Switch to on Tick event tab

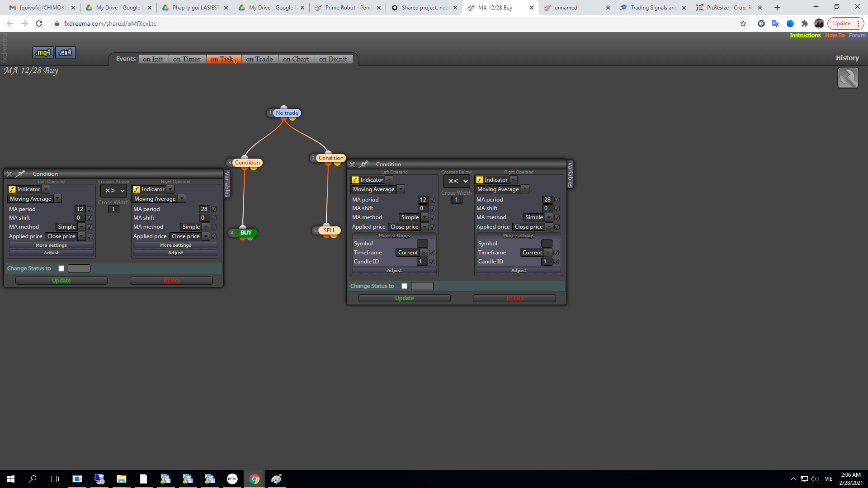[x=224, y=59]
